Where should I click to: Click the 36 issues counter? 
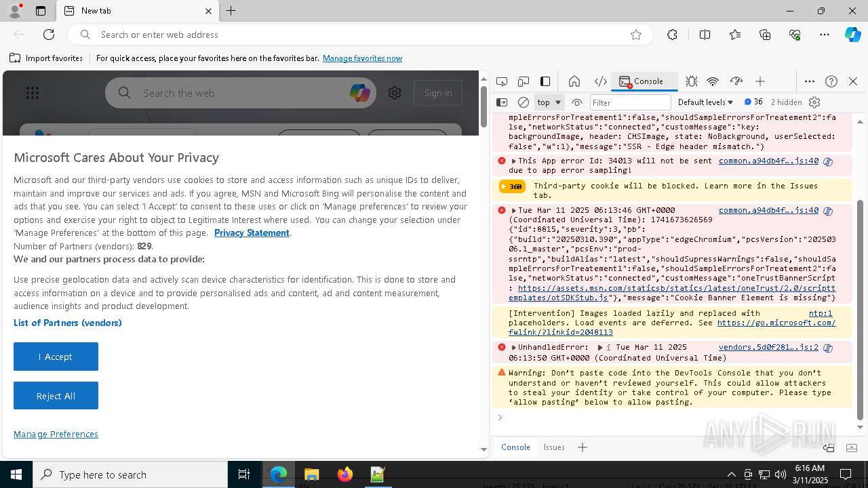753,102
